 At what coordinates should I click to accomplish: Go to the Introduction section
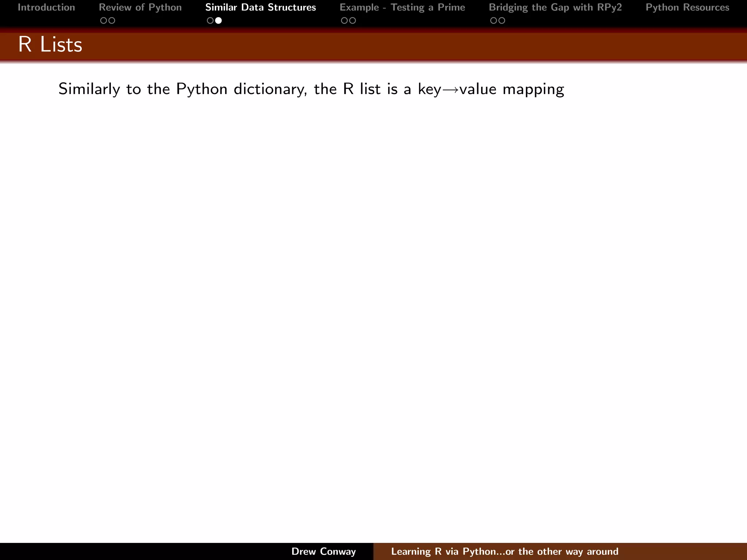[46, 8]
